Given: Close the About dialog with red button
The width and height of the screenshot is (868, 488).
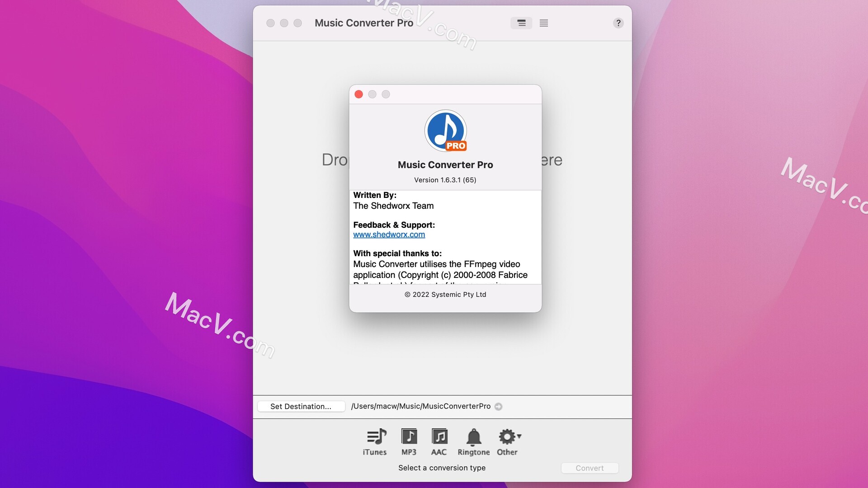Looking at the screenshot, I should 359,94.
